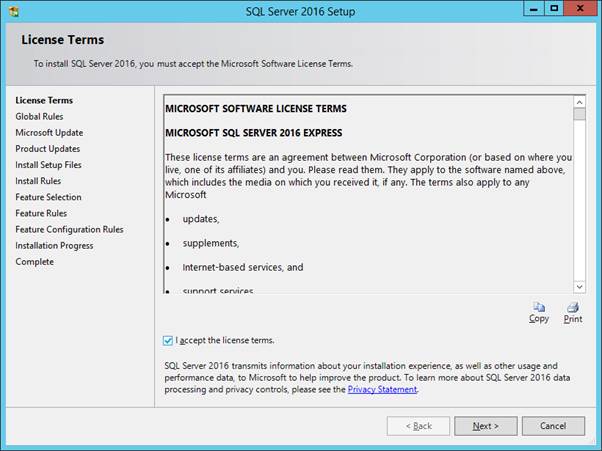This screenshot has height=451, width=602.
Task: Click 'Internet-based services, and' bullet item
Action: coord(243,268)
